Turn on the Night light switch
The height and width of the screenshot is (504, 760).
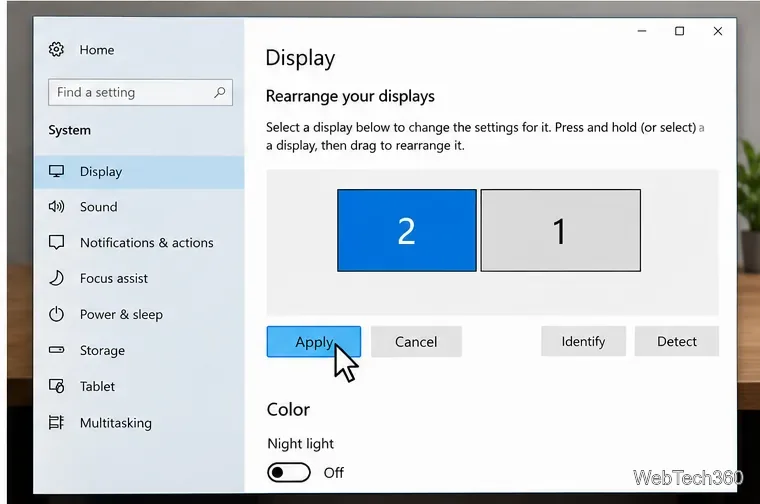pos(289,472)
